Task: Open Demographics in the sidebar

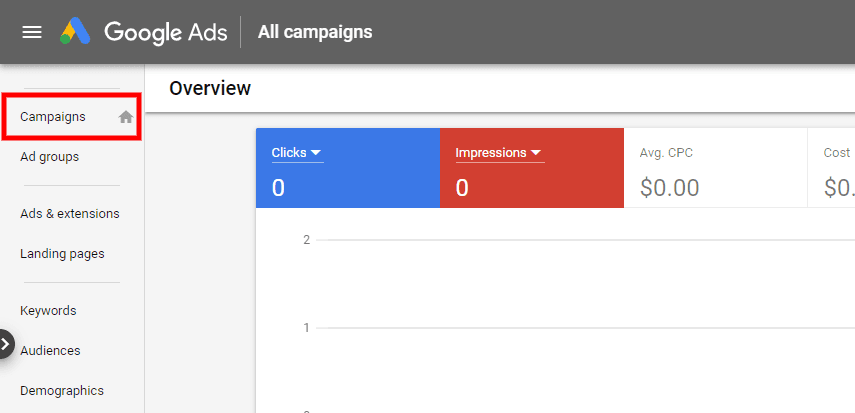Action: coord(62,391)
